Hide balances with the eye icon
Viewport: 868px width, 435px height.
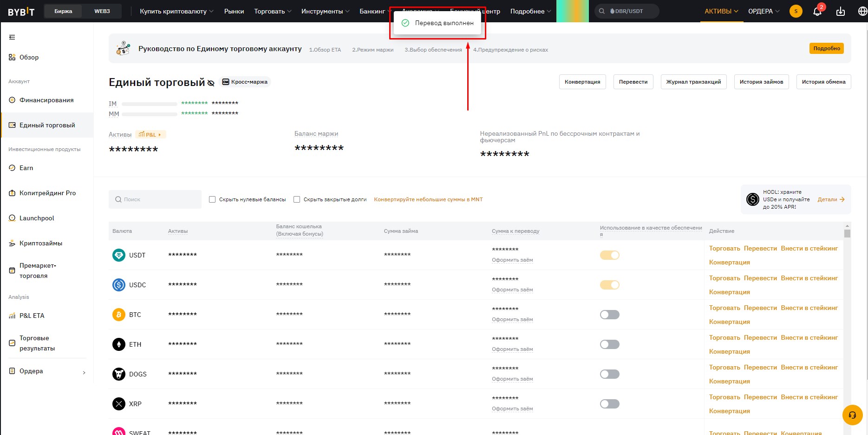pyautogui.click(x=211, y=83)
